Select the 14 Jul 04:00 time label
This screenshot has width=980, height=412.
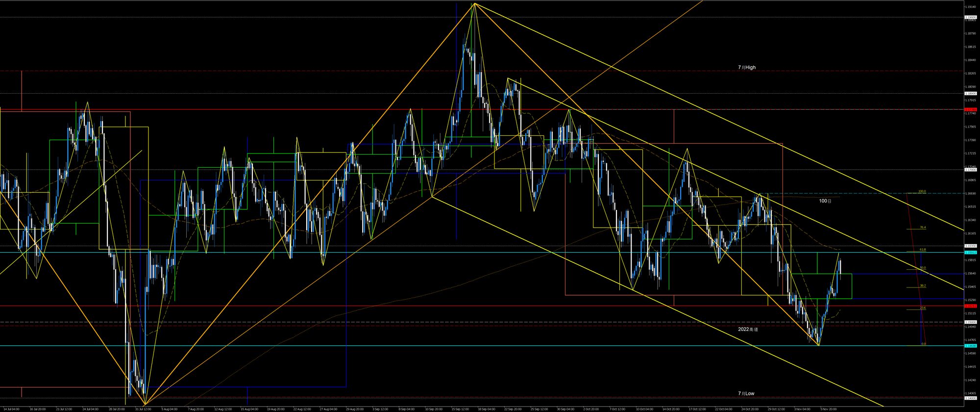12,409
